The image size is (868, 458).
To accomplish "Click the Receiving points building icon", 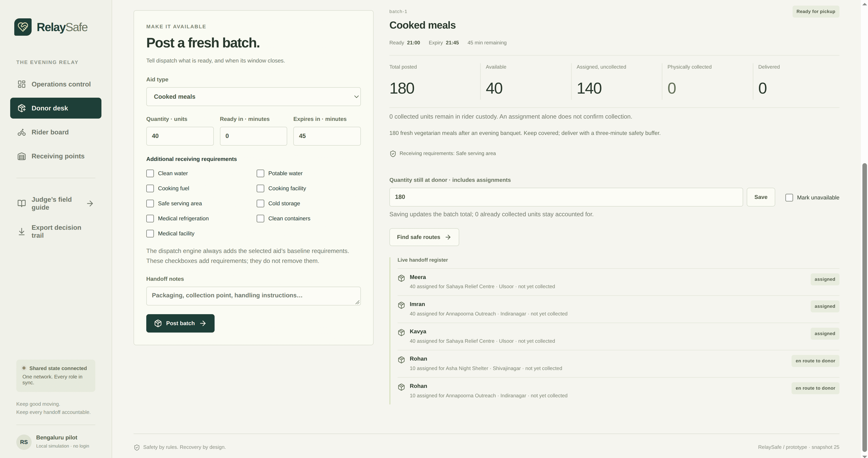I will click(22, 156).
